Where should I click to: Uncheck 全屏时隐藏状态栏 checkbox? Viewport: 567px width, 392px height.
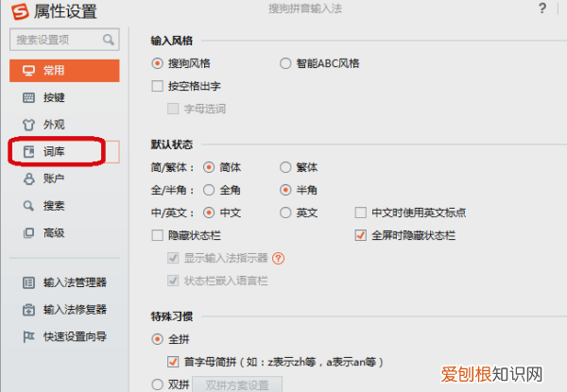point(361,235)
